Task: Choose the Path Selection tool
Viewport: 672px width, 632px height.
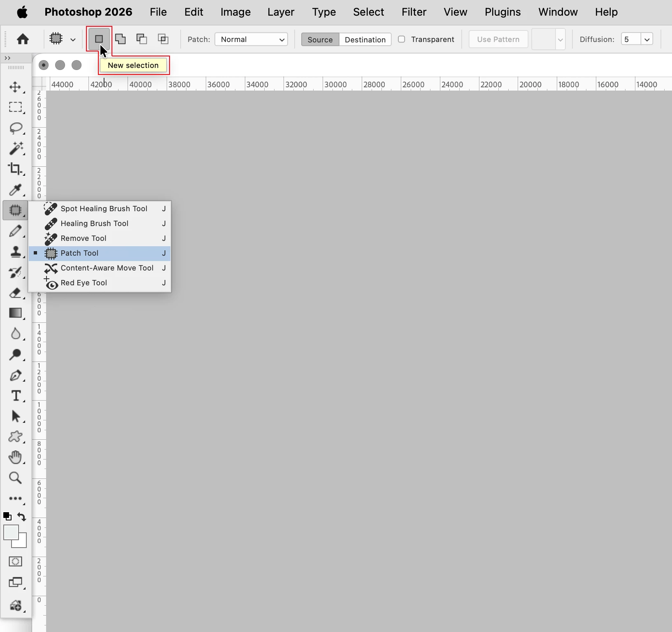Action: pyautogui.click(x=16, y=416)
